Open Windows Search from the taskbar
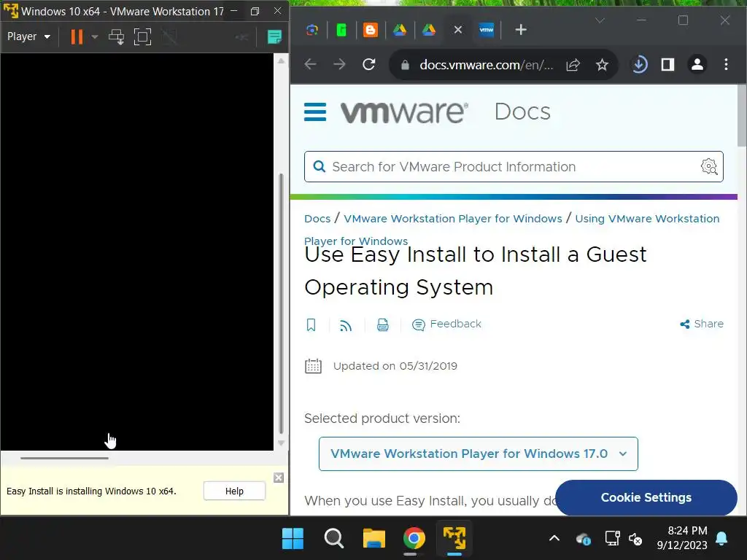Screen dimensions: 747x560 tap(333, 539)
